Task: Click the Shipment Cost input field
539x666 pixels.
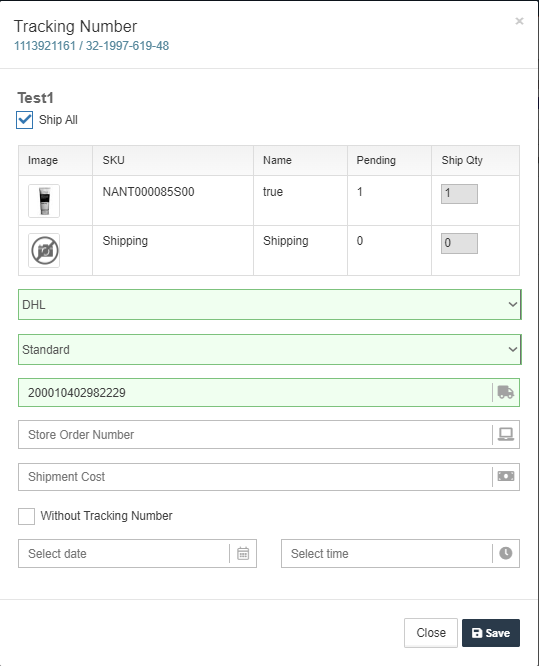Action: click(255, 477)
